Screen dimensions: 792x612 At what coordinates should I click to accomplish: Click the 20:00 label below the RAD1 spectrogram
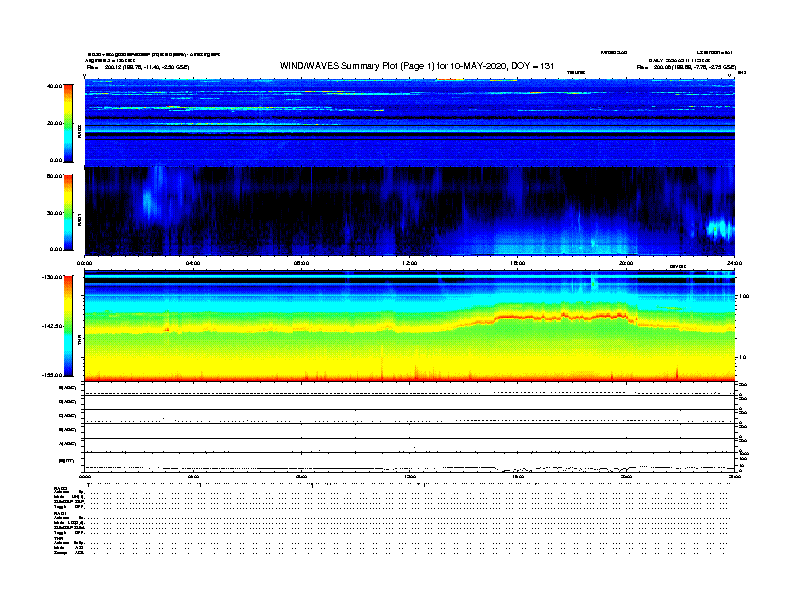[x=626, y=263]
